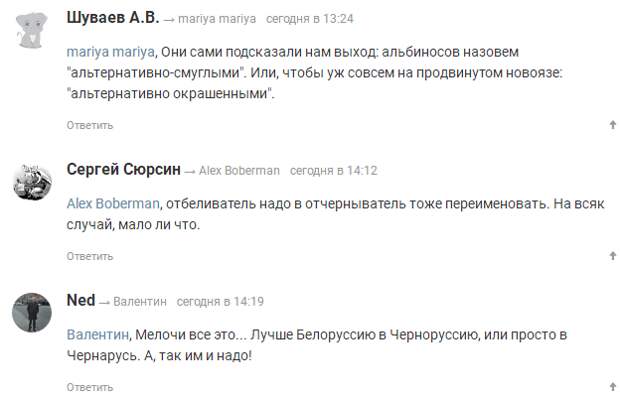Open author name Сергей Сюрсин
Image resolution: width=620 pixels, height=398 pixels.
click(123, 170)
